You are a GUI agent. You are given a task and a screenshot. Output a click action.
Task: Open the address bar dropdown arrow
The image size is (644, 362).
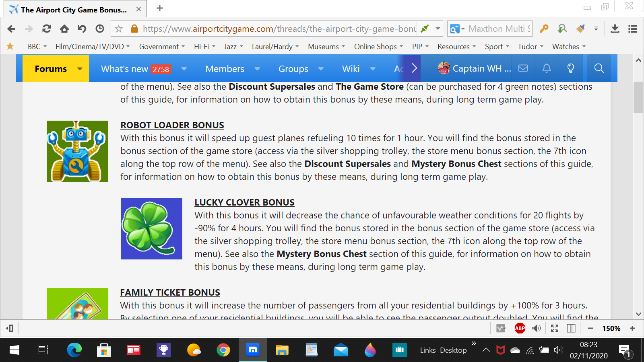point(438,29)
